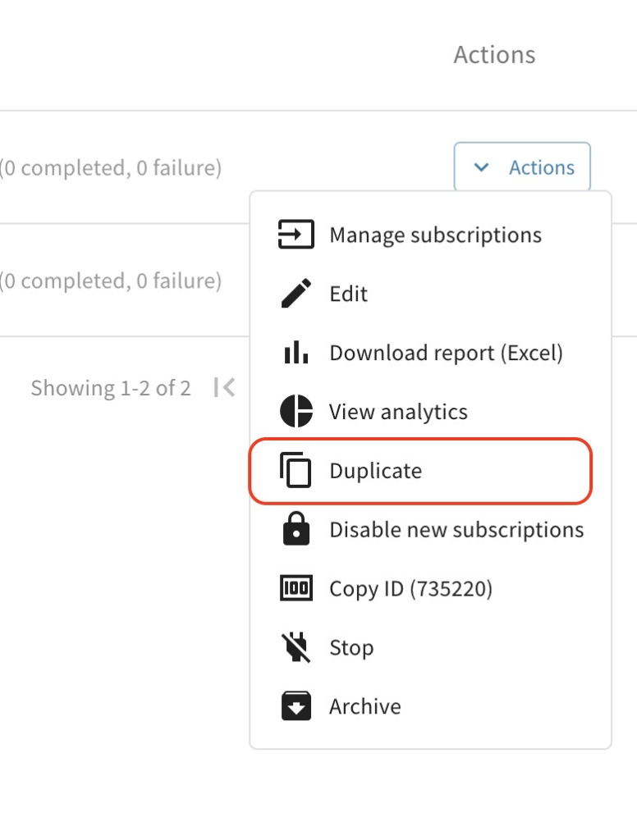Select the Manage subscriptions menu label

[x=435, y=235]
